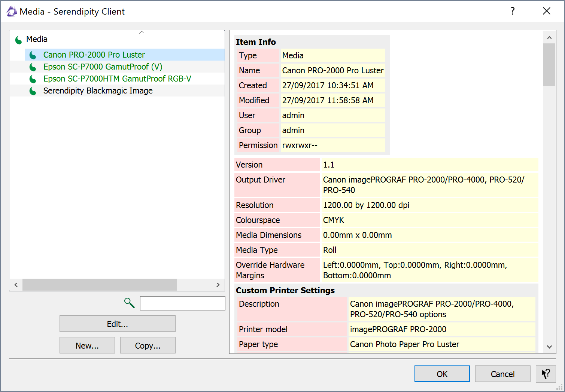The height and width of the screenshot is (392, 565).
Task: Click the teardrop icon beside Media root
Action: [x=18, y=39]
